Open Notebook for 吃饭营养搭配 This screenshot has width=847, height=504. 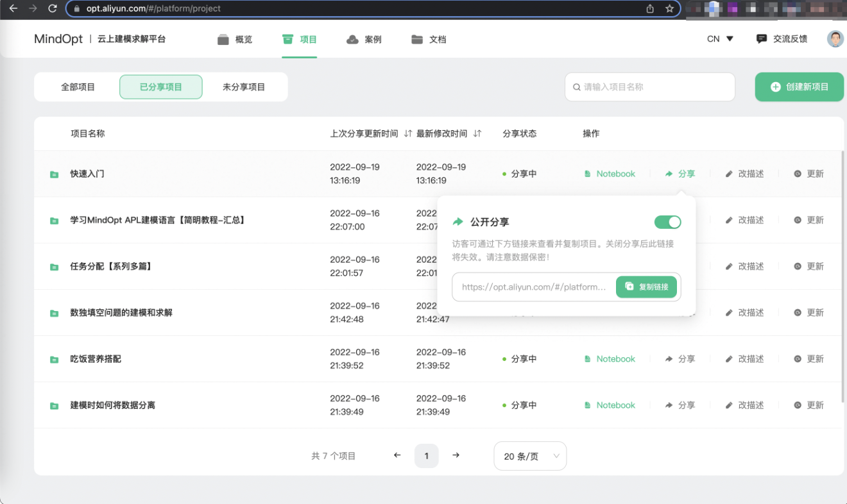pyautogui.click(x=610, y=359)
